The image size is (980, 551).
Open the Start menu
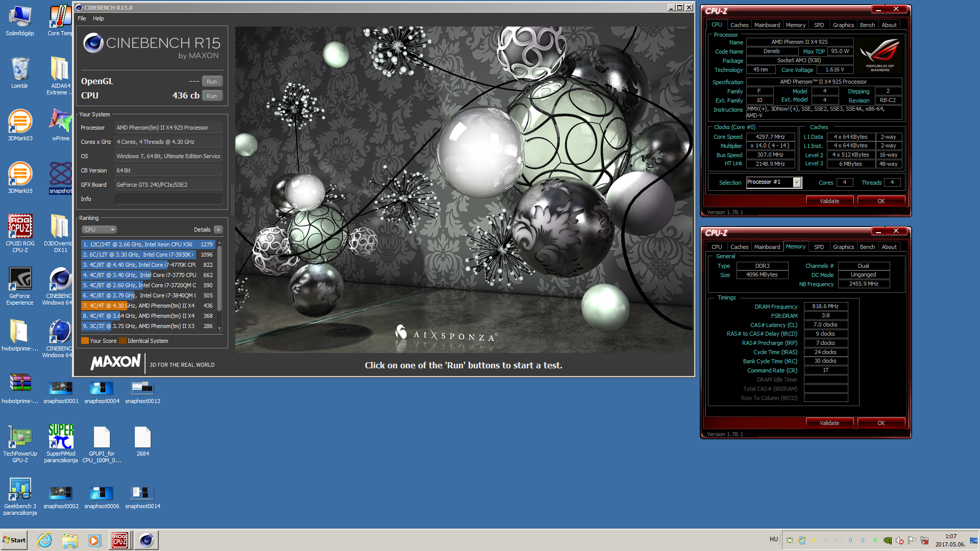(14, 540)
